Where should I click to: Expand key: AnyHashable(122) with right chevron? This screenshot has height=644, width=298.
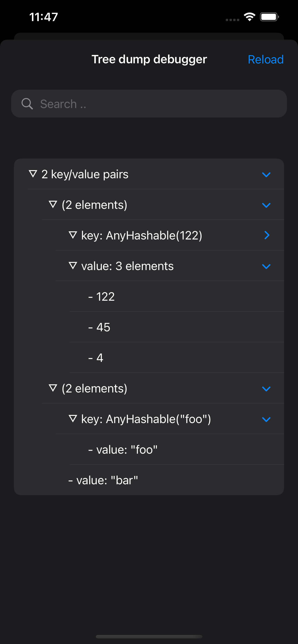[x=267, y=235]
